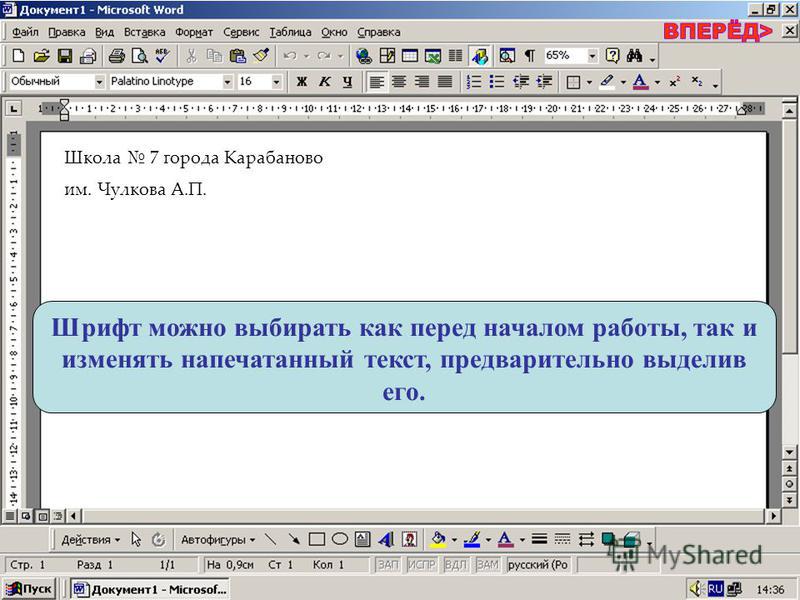The height and width of the screenshot is (600, 800).
Task: Align text right
Action: [422, 82]
